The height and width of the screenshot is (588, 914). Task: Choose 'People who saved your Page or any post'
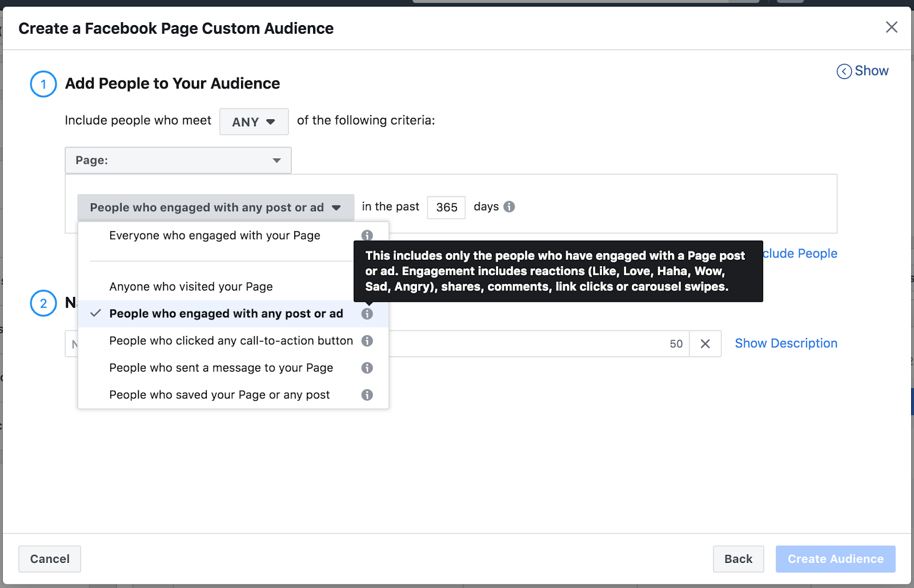(x=219, y=395)
